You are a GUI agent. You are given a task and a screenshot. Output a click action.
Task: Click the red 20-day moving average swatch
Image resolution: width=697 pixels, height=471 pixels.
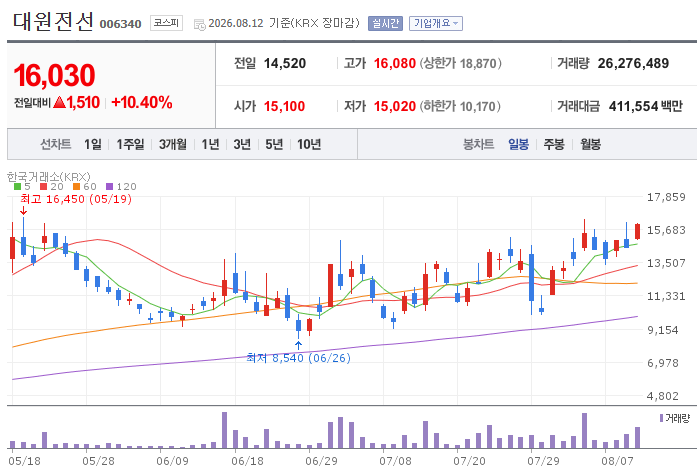point(44,187)
